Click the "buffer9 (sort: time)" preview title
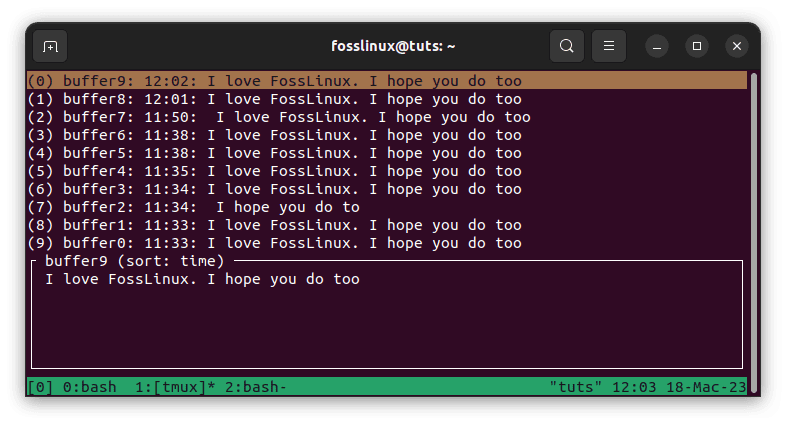The height and width of the screenshot is (425, 786). (x=134, y=261)
